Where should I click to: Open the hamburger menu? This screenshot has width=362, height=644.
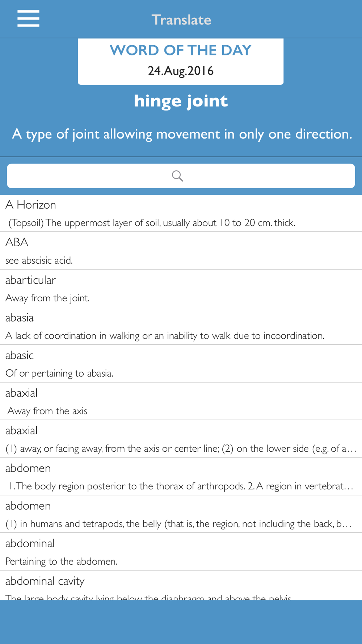(28, 18)
